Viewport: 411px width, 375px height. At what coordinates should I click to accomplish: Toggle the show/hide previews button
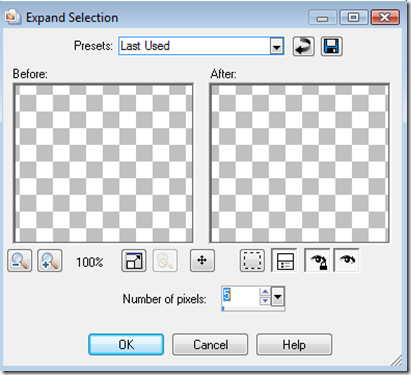(284, 260)
